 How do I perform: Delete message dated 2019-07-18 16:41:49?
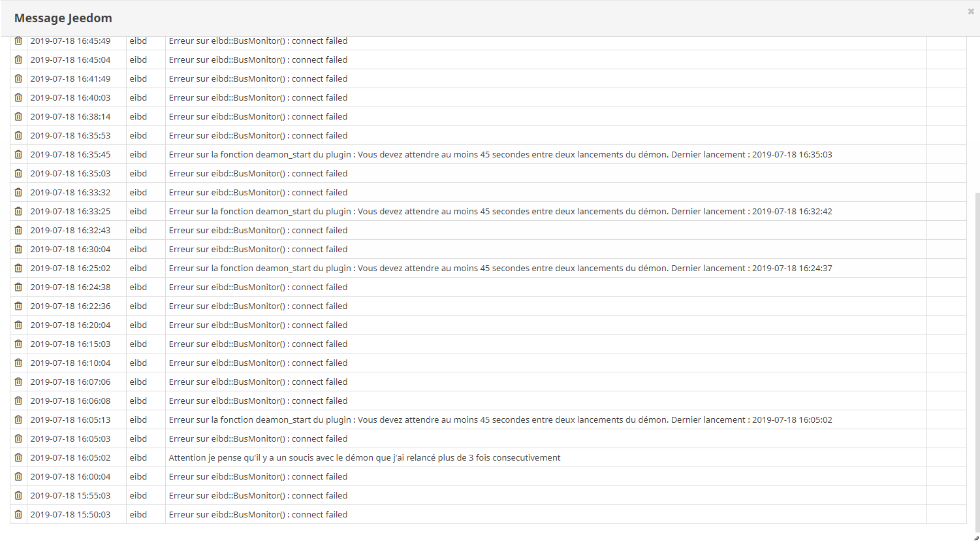pos(18,78)
